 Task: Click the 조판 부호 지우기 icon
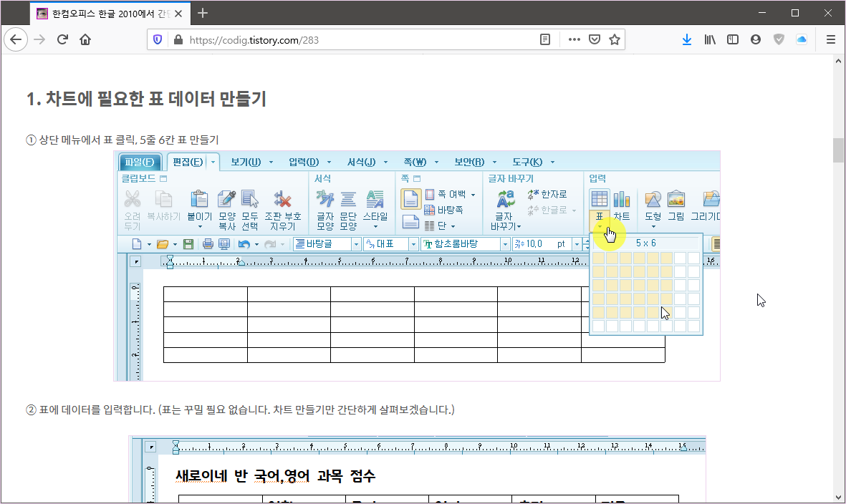pos(283,199)
